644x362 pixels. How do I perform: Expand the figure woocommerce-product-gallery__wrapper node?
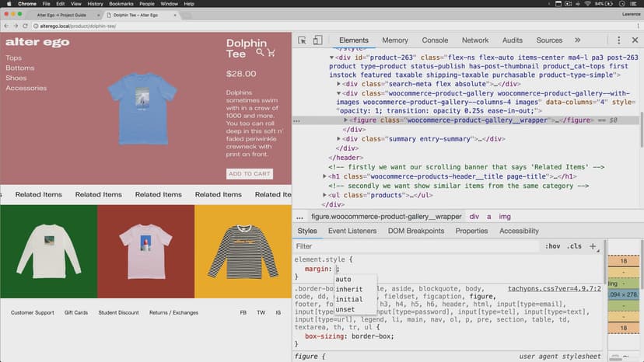tap(347, 120)
